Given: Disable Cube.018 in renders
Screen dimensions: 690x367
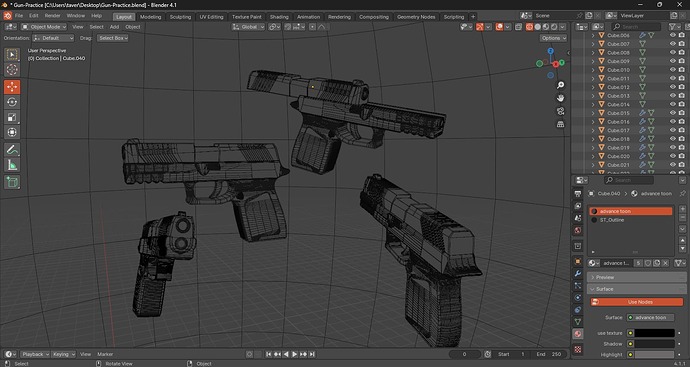Looking at the screenshot, I should 682,139.
